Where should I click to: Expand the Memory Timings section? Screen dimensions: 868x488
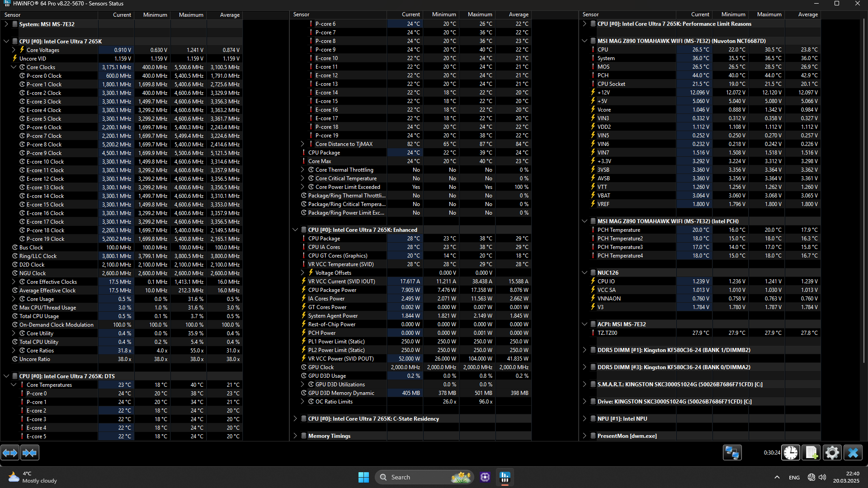click(x=295, y=436)
